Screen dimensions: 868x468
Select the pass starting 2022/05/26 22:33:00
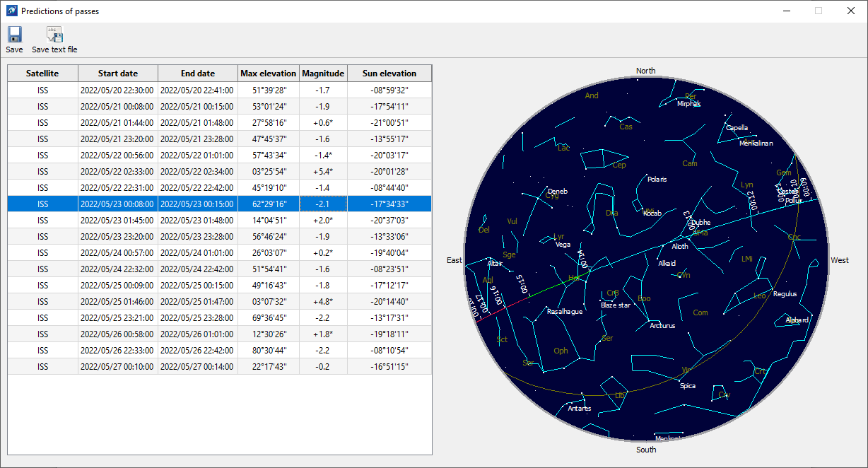click(x=219, y=350)
